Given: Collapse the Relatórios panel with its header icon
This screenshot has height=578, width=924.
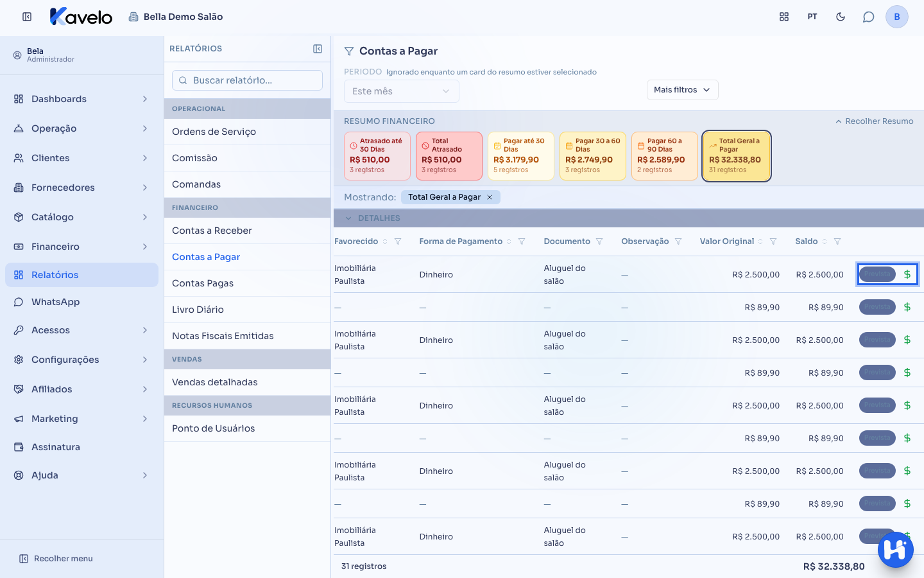Looking at the screenshot, I should click(318, 49).
